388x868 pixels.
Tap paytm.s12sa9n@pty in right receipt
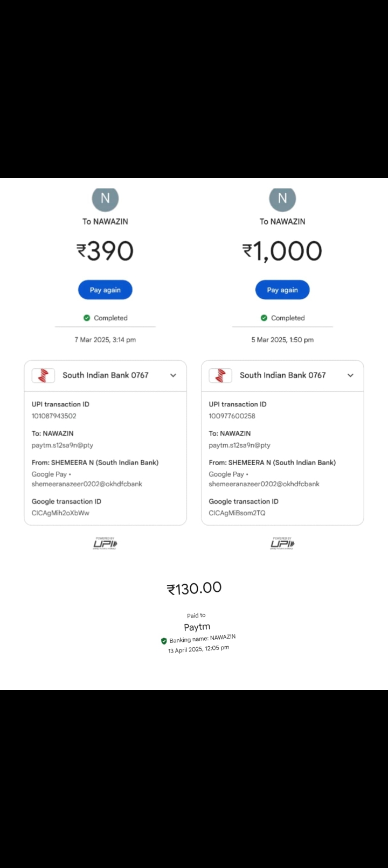coord(239,445)
